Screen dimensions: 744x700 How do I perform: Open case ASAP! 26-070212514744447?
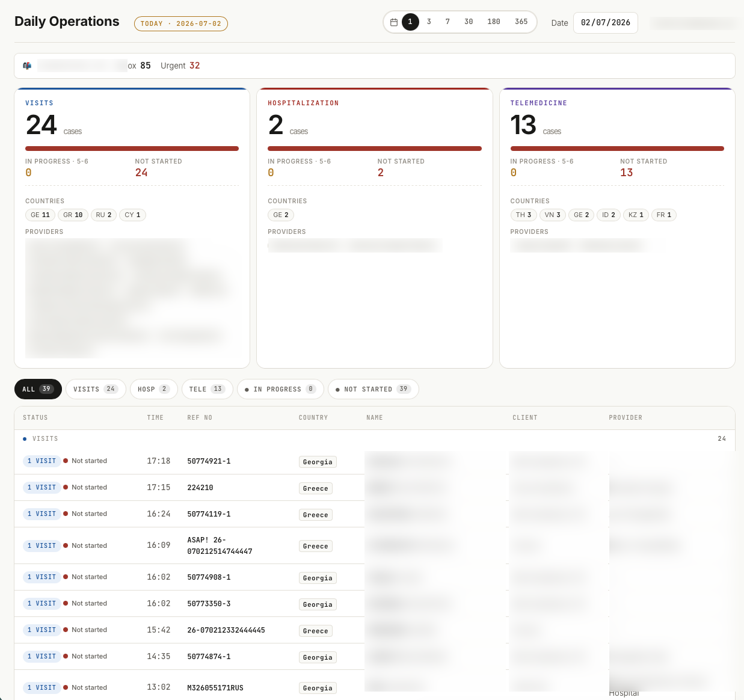pyautogui.click(x=220, y=545)
